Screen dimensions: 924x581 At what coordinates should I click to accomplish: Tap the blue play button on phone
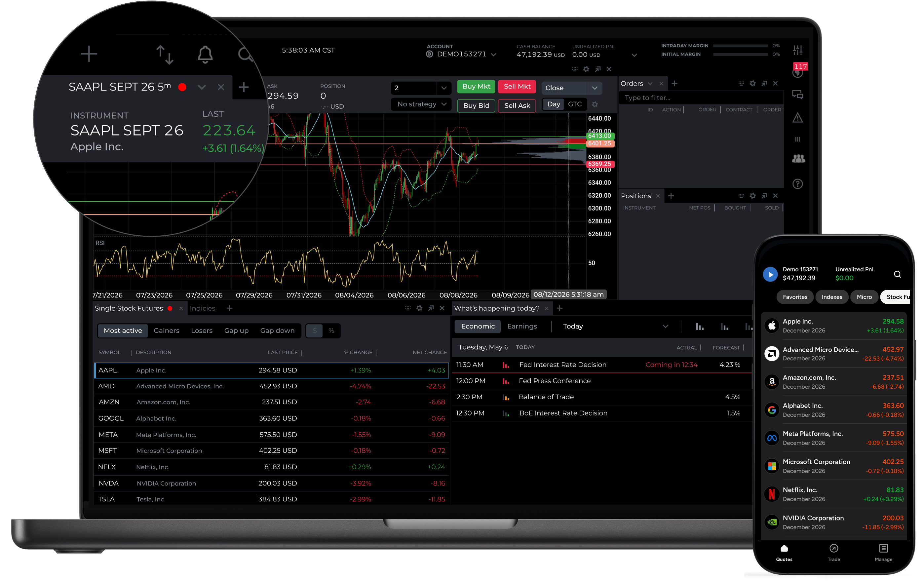pos(770,274)
